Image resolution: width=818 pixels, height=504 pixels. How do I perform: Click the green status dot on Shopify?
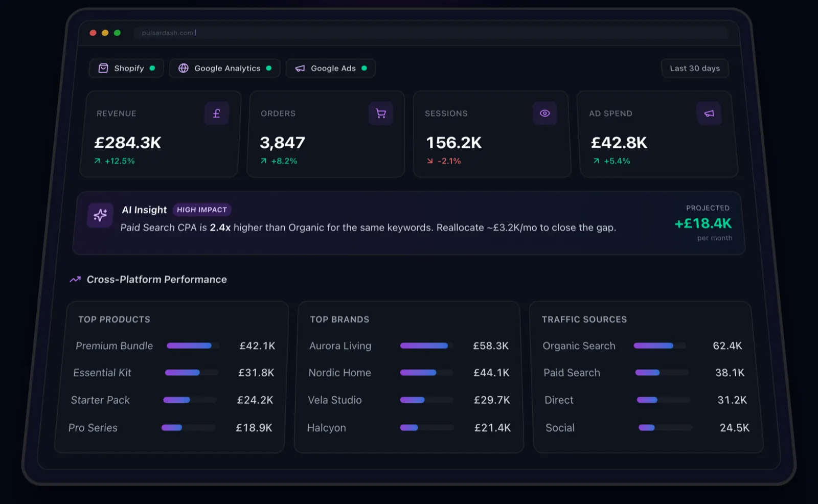[x=152, y=68]
